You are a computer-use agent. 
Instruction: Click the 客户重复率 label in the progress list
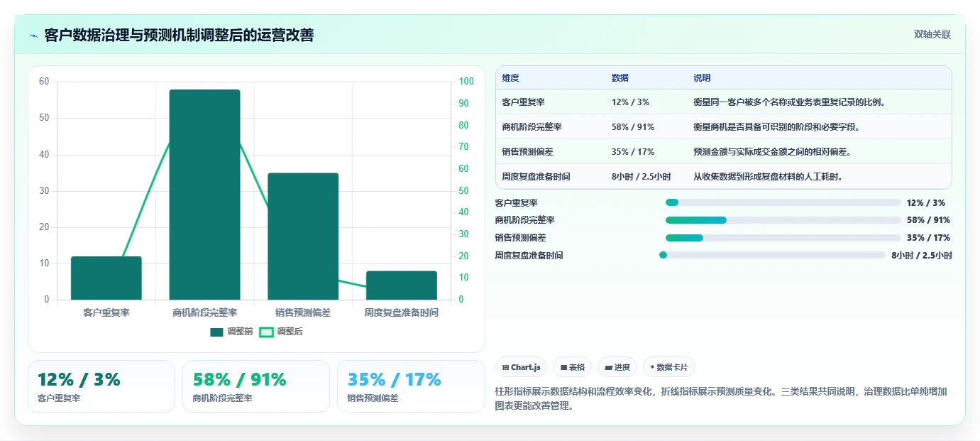[x=517, y=203]
